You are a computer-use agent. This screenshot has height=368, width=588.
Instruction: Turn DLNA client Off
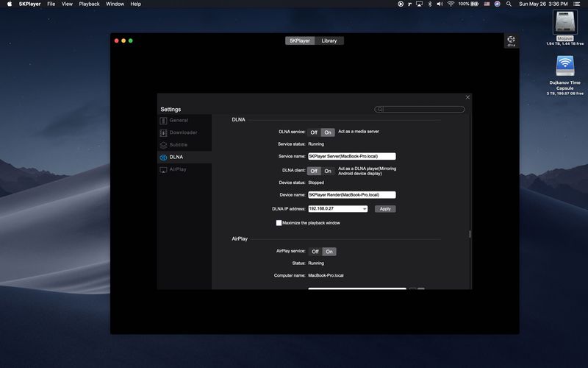click(314, 171)
